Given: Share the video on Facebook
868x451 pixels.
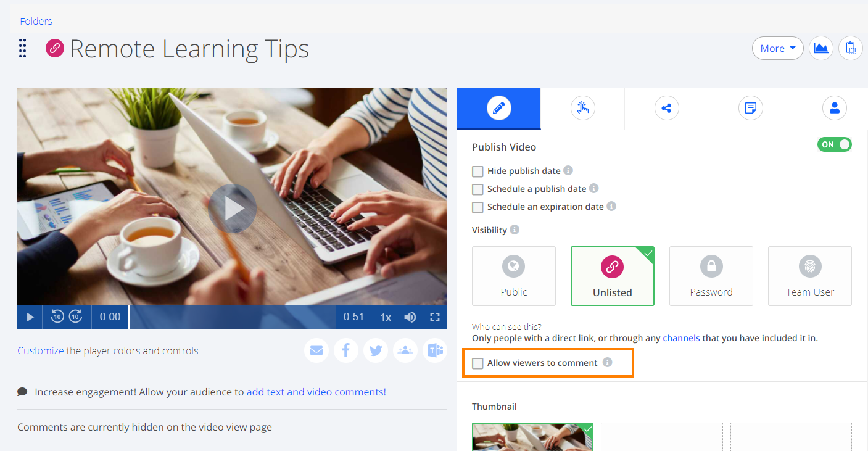Looking at the screenshot, I should (x=346, y=350).
